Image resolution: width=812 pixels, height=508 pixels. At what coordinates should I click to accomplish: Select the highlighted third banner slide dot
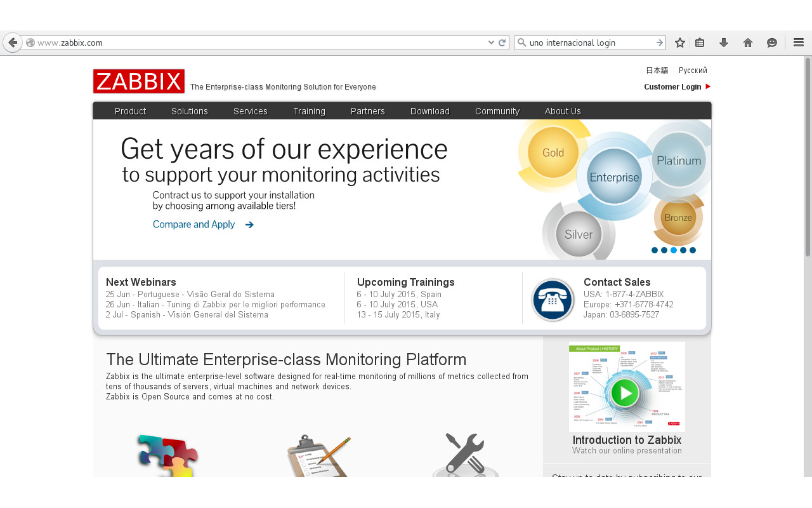[x=674, y=250]
